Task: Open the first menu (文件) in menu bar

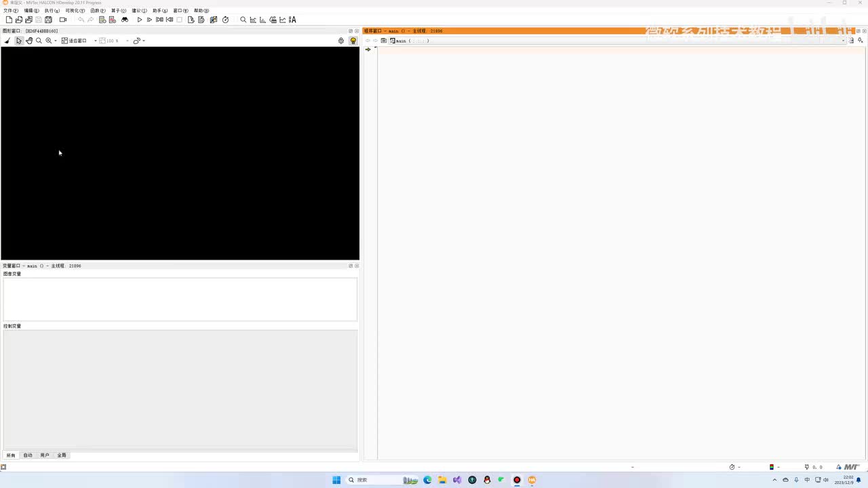Action: [11, 11]
